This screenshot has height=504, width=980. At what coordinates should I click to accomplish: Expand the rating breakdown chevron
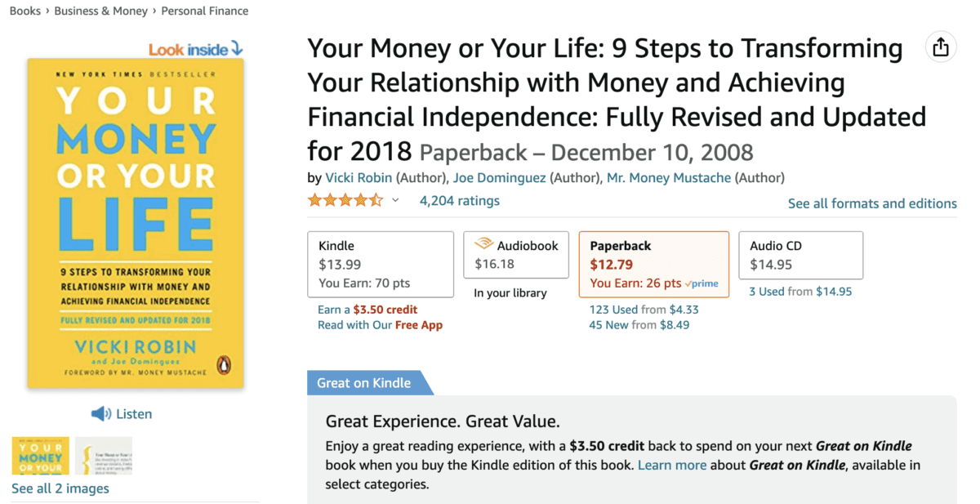[x=395, y=201]
